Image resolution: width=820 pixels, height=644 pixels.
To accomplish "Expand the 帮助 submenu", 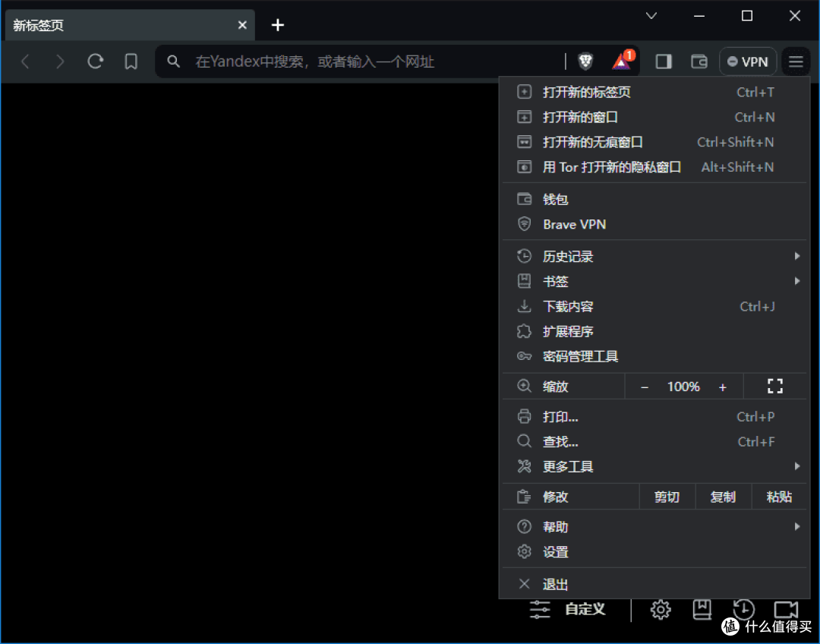I will [654, 527].
